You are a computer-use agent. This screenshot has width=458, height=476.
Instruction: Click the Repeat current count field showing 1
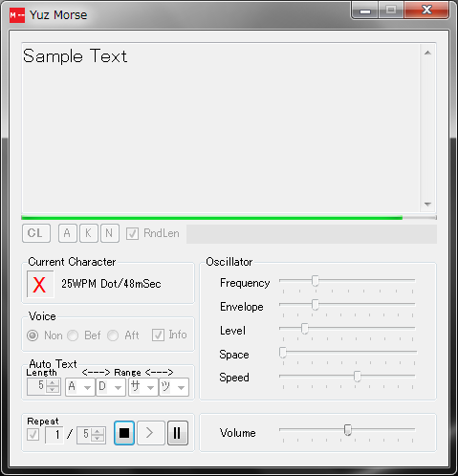pos(55,435)
